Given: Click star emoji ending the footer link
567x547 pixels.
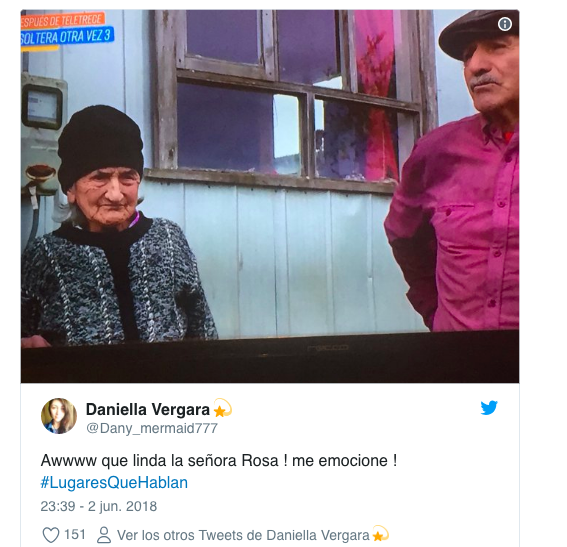Looking at the screenshot, I should [380, 534].
